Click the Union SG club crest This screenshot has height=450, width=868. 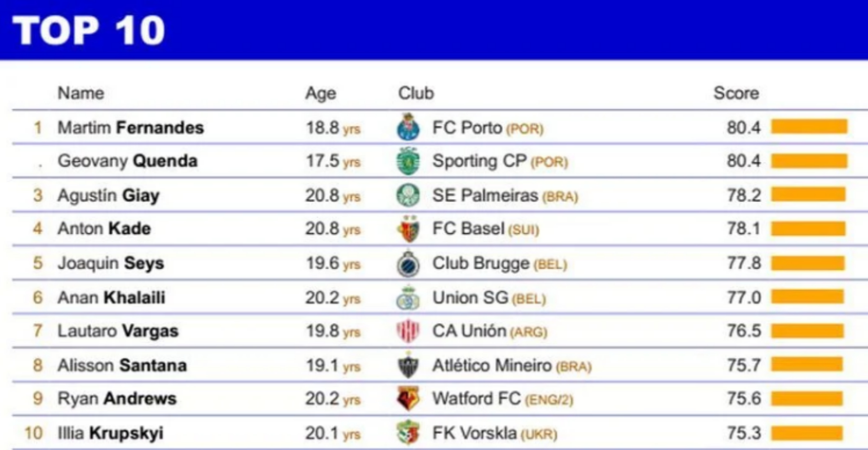tap(408, 297)
